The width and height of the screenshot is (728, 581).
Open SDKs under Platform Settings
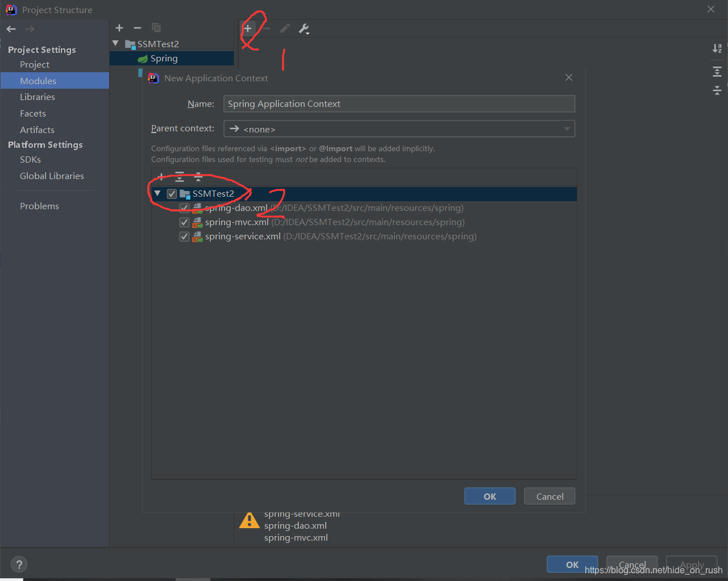pos(30,160)
